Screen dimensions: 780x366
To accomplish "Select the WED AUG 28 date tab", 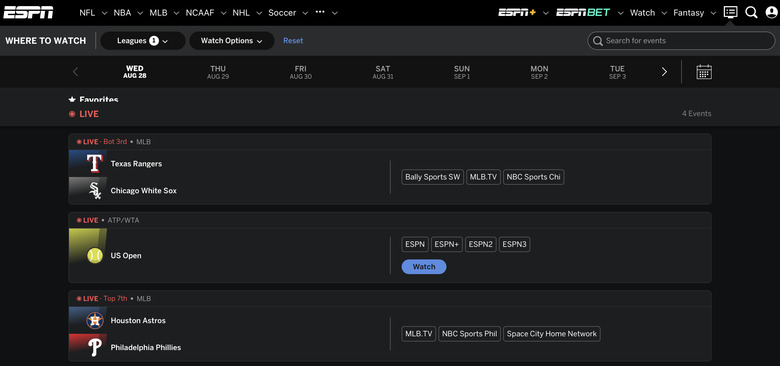I will pyautogui.click(x=135, y=72).
